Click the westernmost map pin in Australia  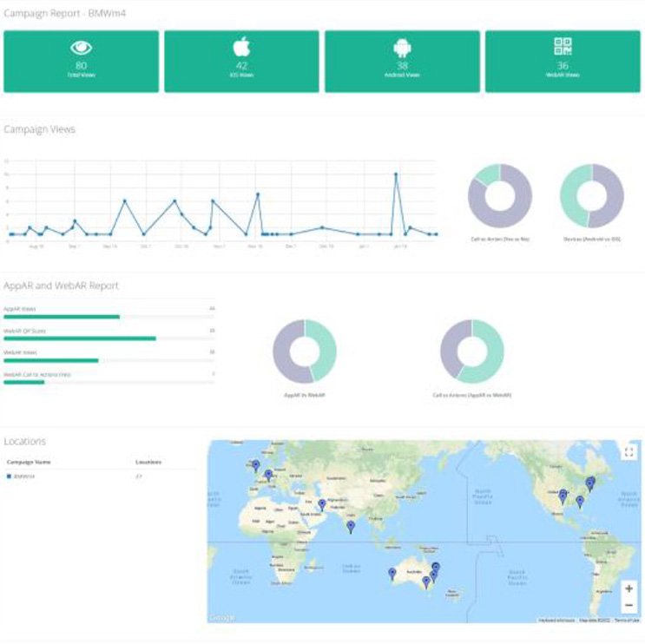392,573
